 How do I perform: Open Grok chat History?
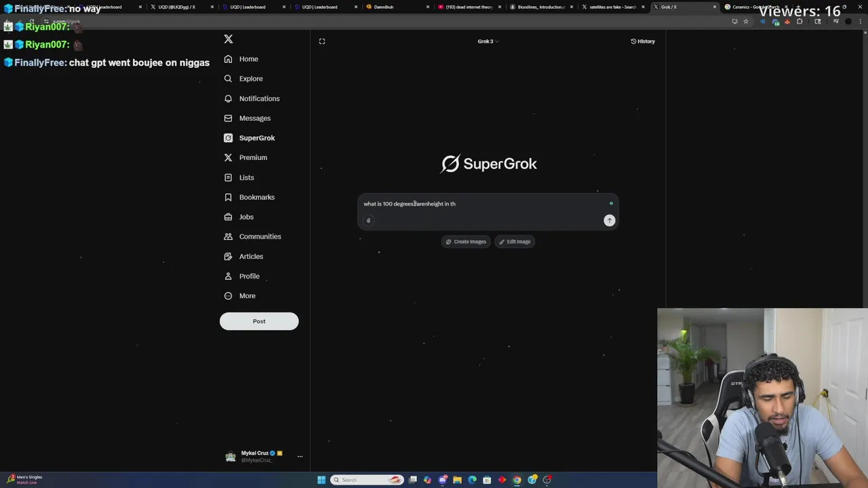click(x=643, y=41)
